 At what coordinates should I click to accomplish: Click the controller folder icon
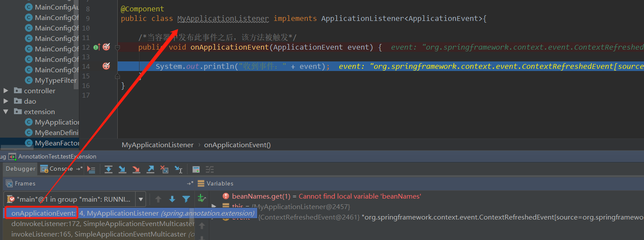pyautogui.click(x=17, y=91)
